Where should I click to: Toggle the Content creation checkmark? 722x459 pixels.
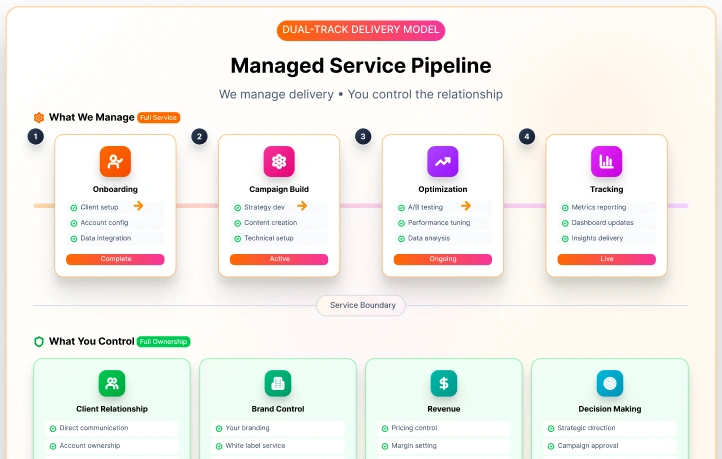(238, 223)
